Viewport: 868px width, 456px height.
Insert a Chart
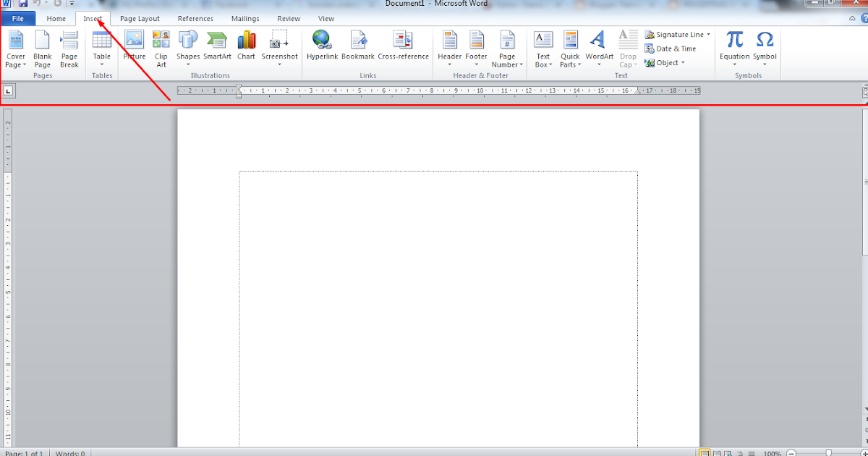pyautogui.click(x=246, y=43)
